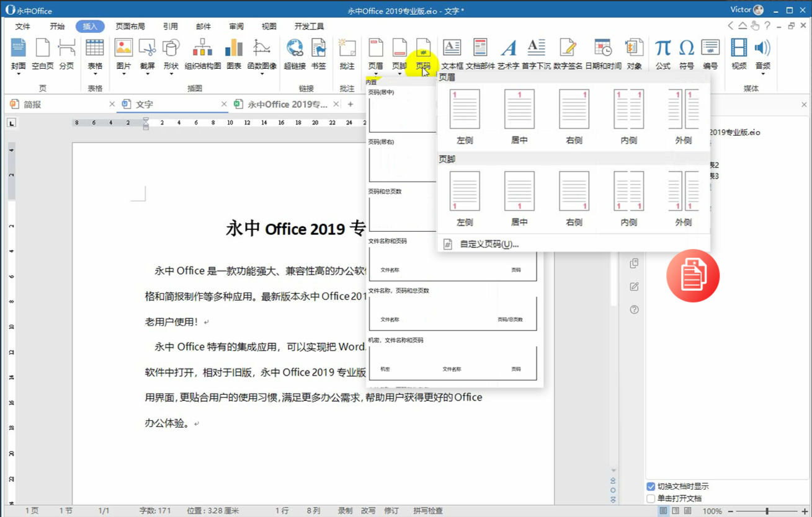Insert a chart with 图表
The width and height of the screenshot is (812, 517).
234,48
